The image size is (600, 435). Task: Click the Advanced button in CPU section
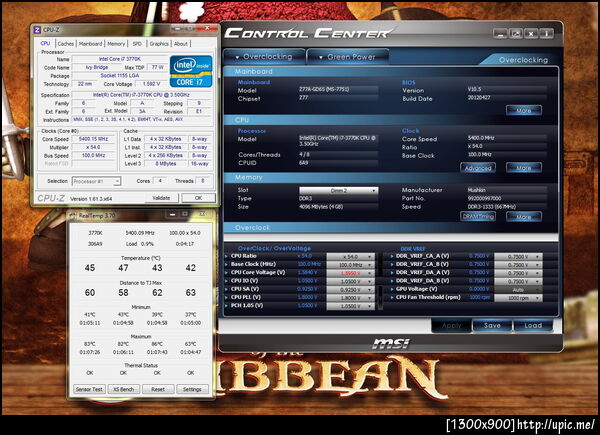(478, 168)
